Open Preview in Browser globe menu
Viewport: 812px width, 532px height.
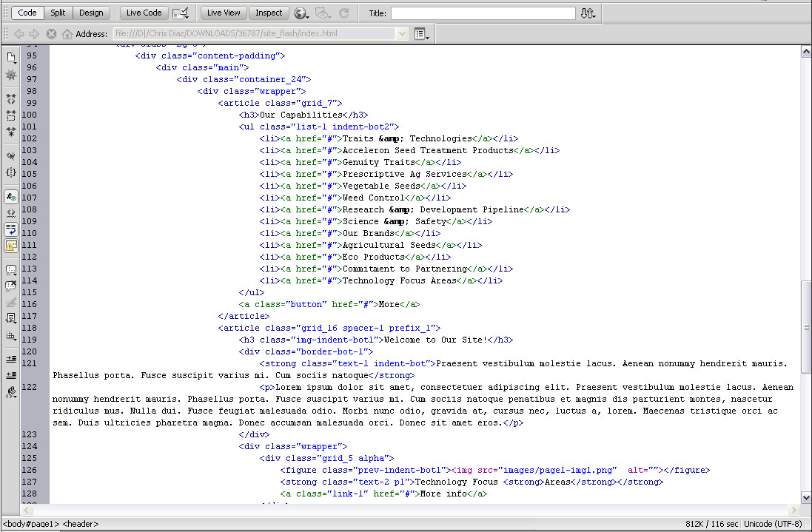click(301, 13)
